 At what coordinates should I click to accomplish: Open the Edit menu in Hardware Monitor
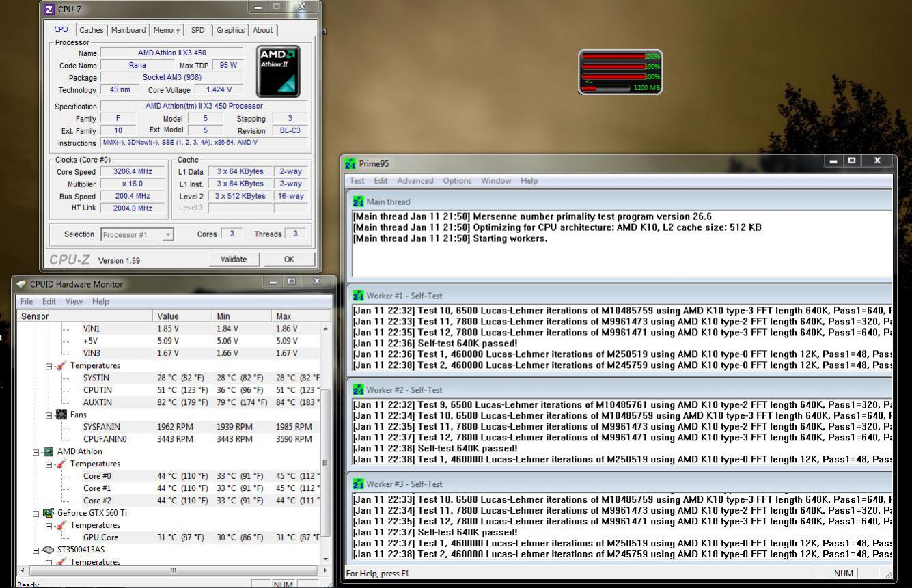(x=49, y=301)
